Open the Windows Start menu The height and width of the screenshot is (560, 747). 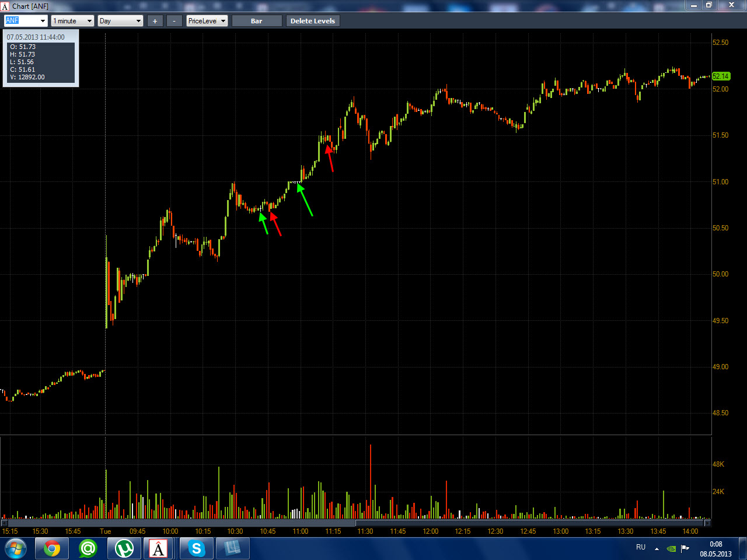[15, 548]
